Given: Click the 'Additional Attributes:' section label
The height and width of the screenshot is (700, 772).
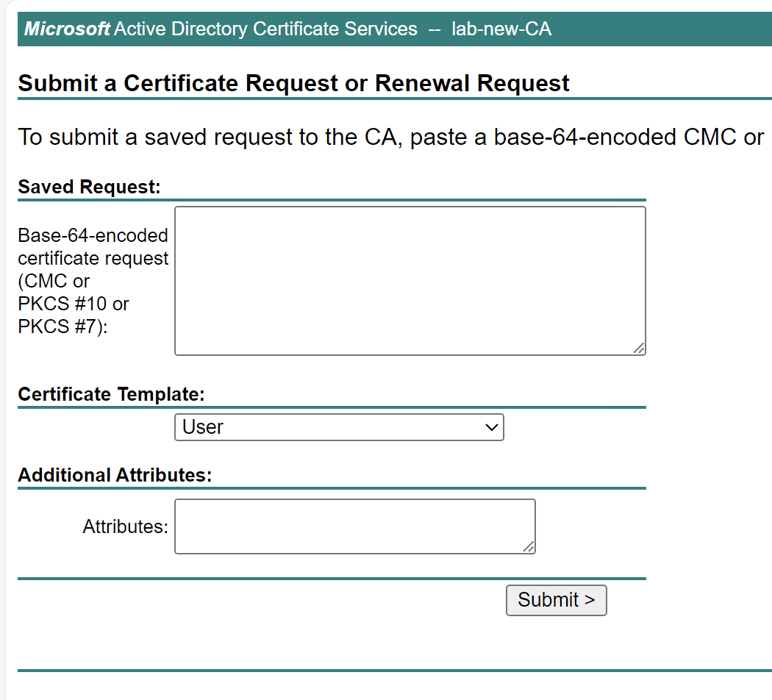Looking at the screenshot, I should (x=115, y=475).
